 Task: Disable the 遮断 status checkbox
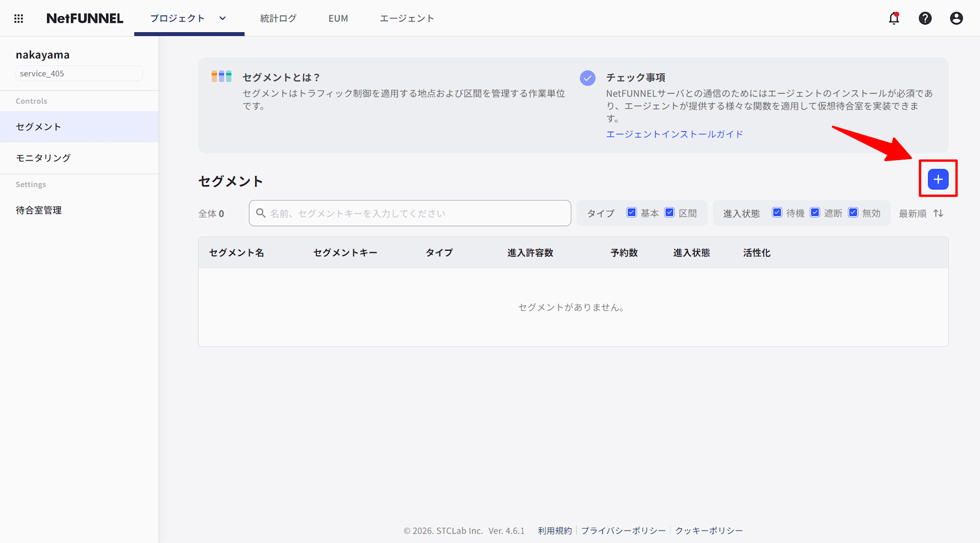[x=815, y=212]
